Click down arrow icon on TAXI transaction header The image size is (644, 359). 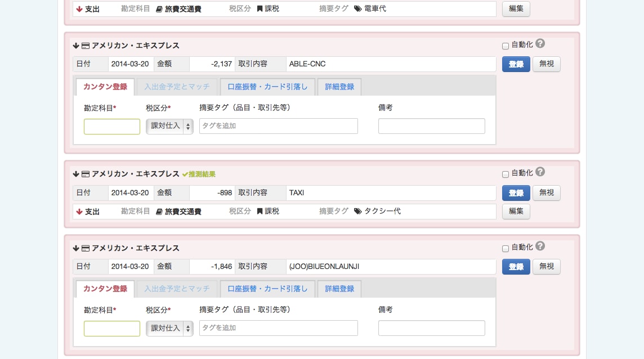pyautogui.click(x=76, y=174)
